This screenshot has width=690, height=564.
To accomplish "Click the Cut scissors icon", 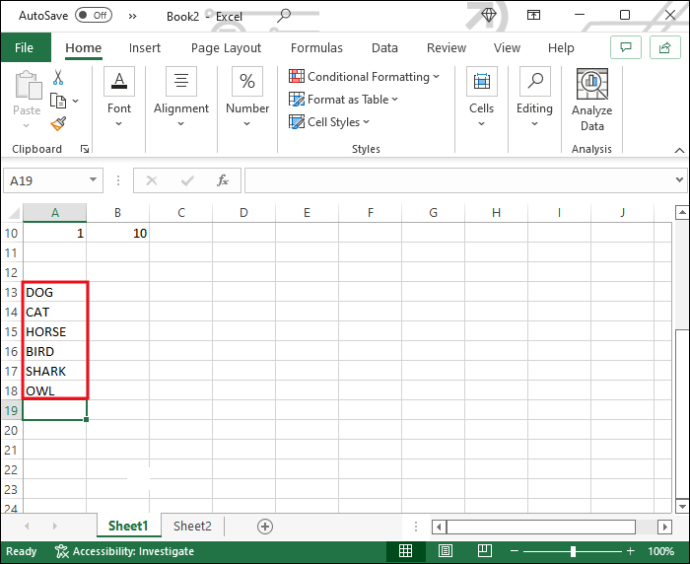I will pyautogui.click(x=58, y=77).
